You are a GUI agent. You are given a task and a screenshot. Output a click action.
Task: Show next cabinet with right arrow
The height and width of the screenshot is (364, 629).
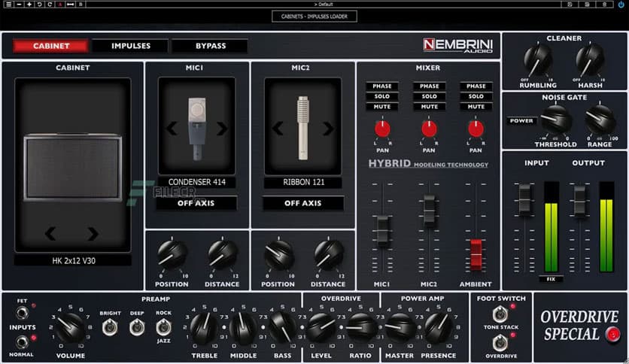93,233
